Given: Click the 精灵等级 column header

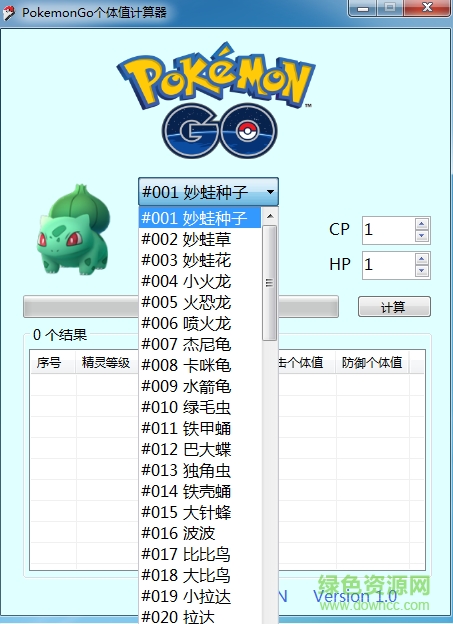Looking at the screenshot, I should click(106, 363).
